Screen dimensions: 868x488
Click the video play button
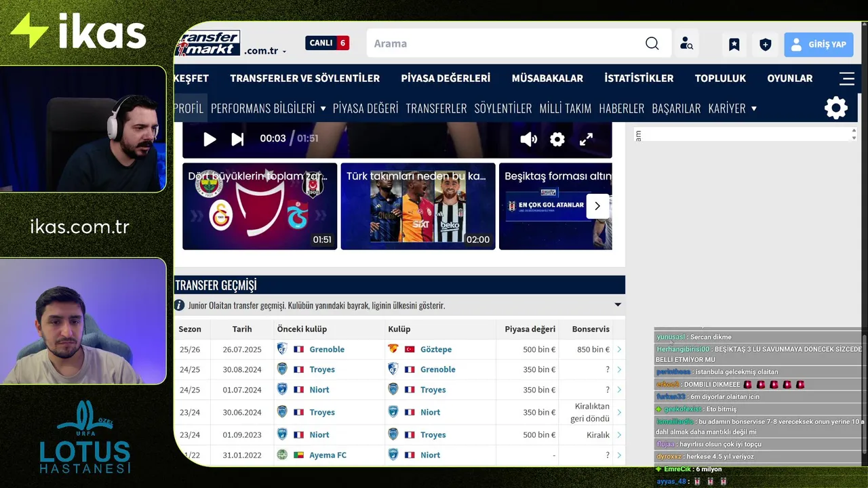tap(210, 139)
